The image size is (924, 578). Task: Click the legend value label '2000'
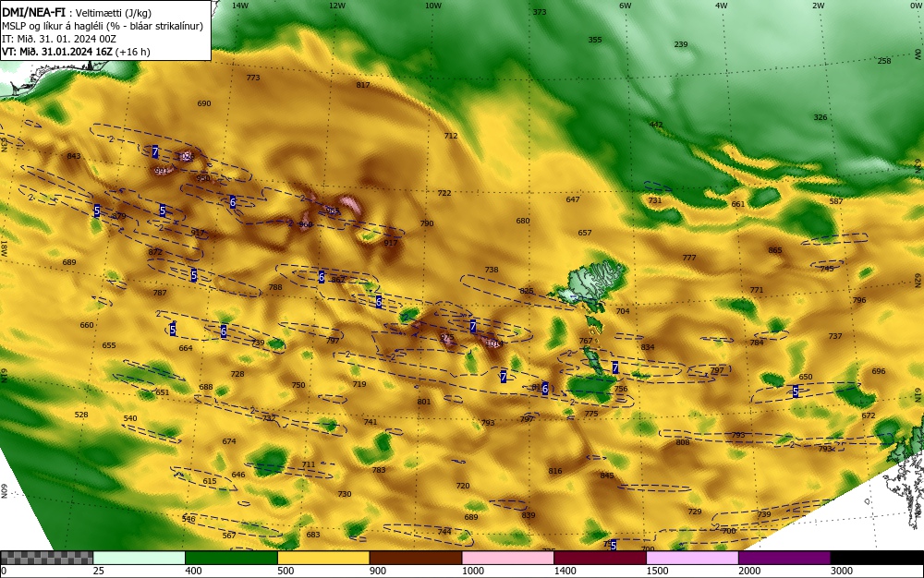pyautogui.click(x=749, y=571)
